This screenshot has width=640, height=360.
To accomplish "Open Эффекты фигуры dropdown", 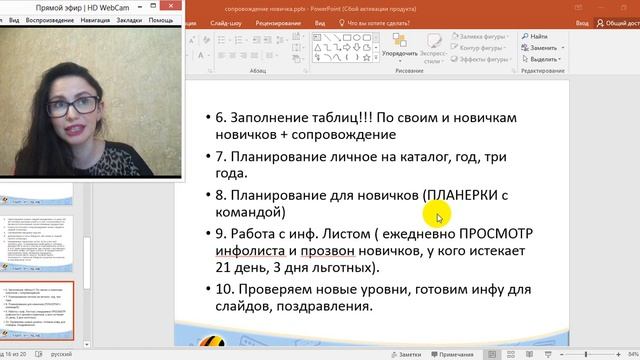I will (482, 59).
